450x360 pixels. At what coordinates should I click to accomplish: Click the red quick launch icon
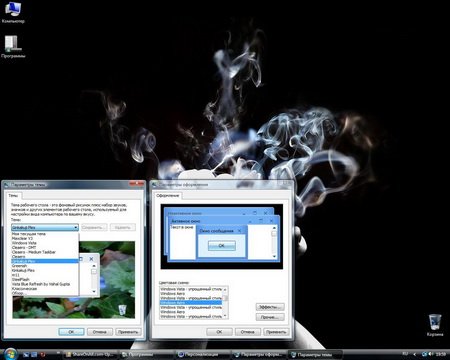(x=43, y=354)
